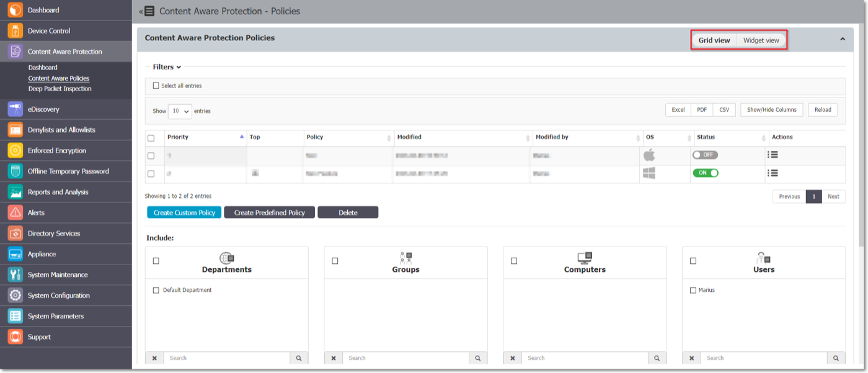
Task: Click the Alerts warning icon
Action: (15, 213)
